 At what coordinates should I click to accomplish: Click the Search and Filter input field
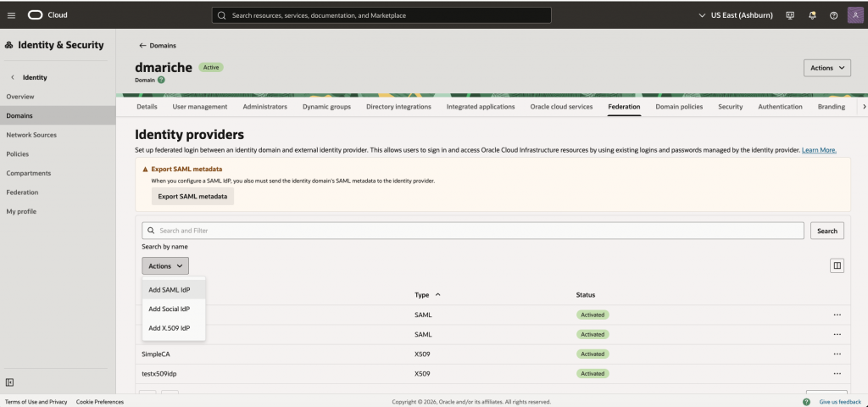point(473,231)
